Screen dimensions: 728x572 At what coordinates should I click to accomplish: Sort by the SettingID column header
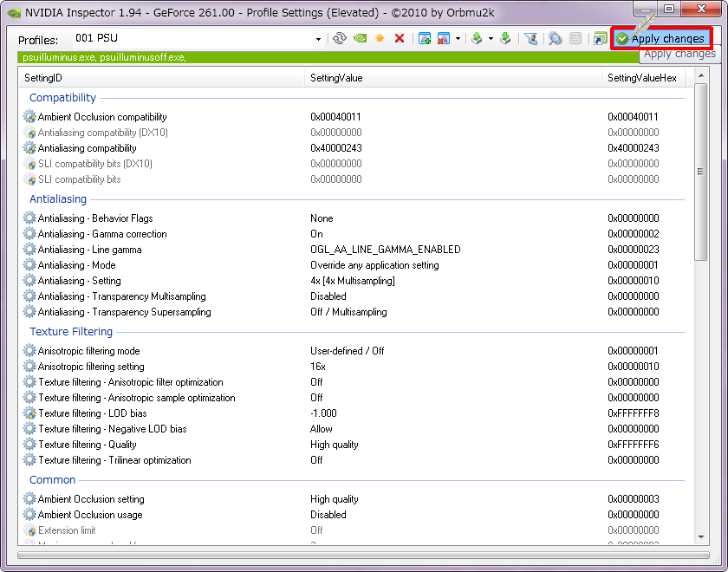(161, 77)
